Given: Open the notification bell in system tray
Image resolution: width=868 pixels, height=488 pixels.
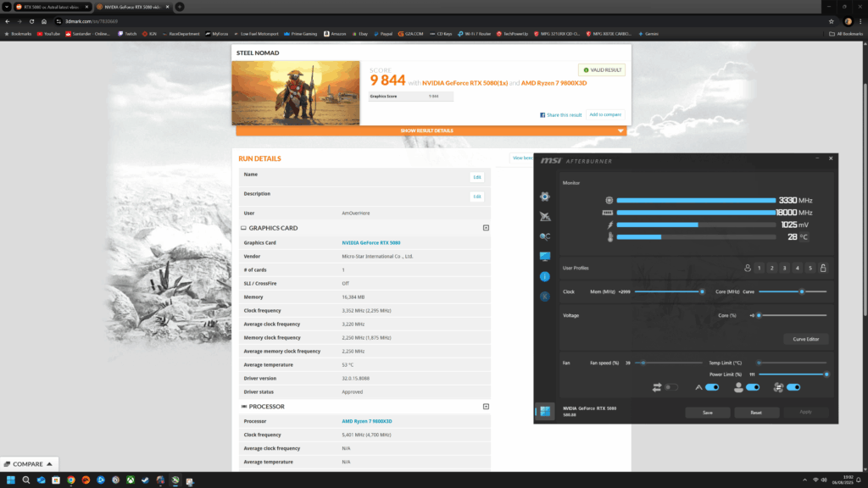Looking at the screenshot, I should point(859,480).
